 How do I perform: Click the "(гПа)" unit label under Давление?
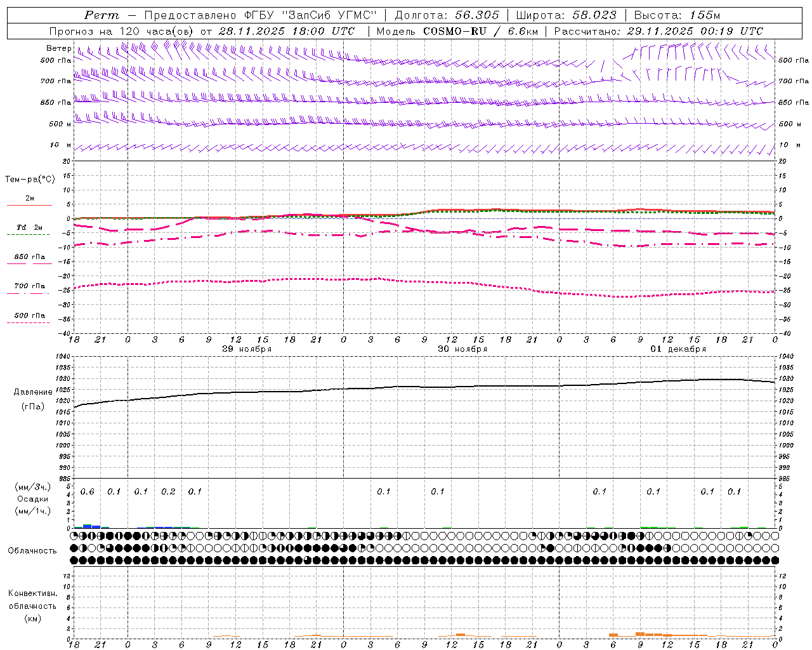pyautogui.click(x=33, y=407)
